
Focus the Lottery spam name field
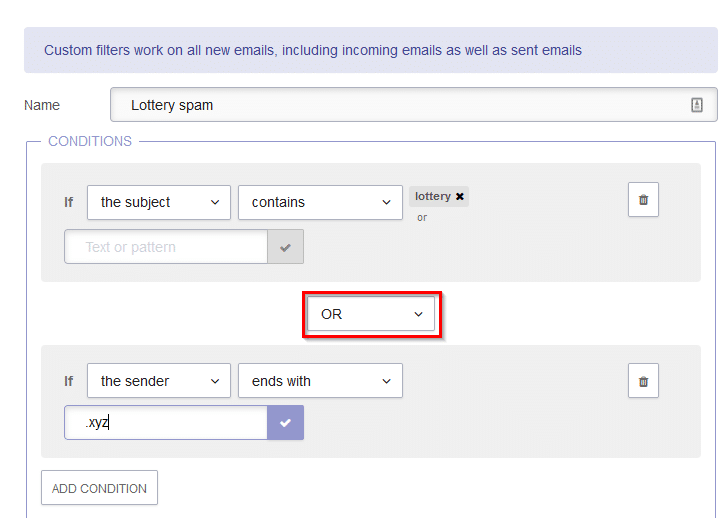click(414, 105)
